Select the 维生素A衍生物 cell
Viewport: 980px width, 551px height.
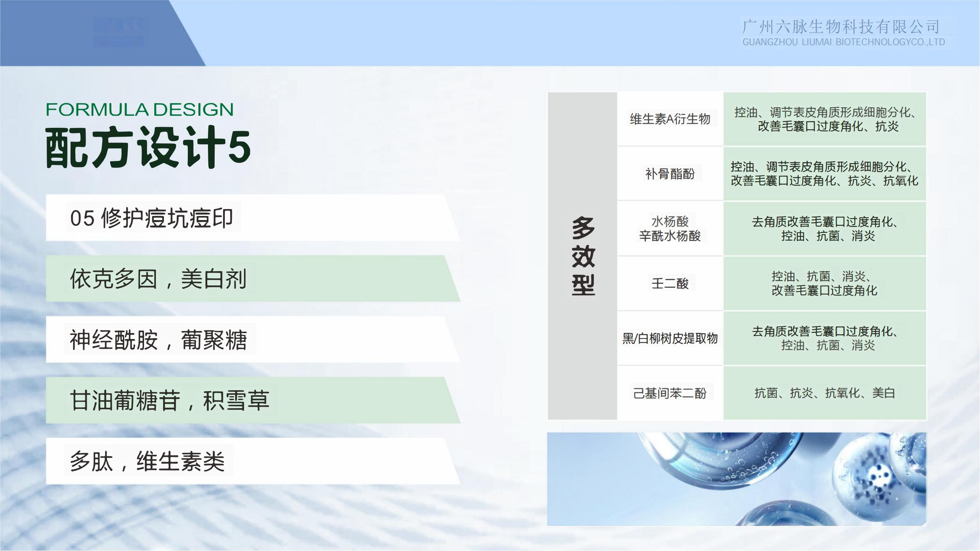(670, 119)
